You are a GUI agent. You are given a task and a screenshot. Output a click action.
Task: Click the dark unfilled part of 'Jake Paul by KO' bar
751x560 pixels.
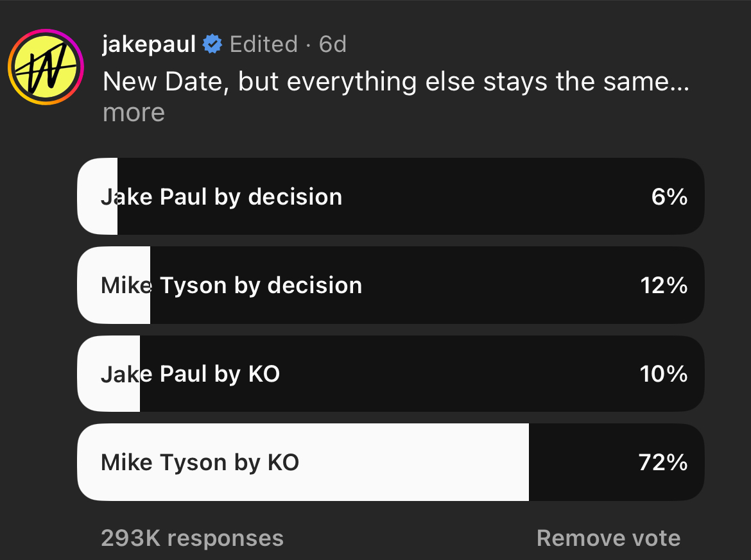422,374
